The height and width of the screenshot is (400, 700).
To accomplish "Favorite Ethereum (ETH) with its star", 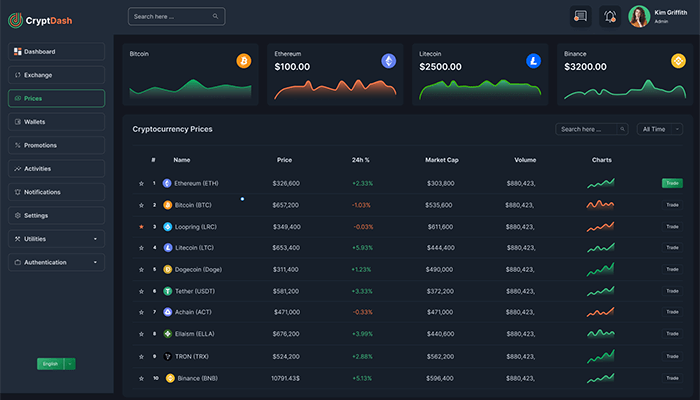I will (x=141, y=183).
